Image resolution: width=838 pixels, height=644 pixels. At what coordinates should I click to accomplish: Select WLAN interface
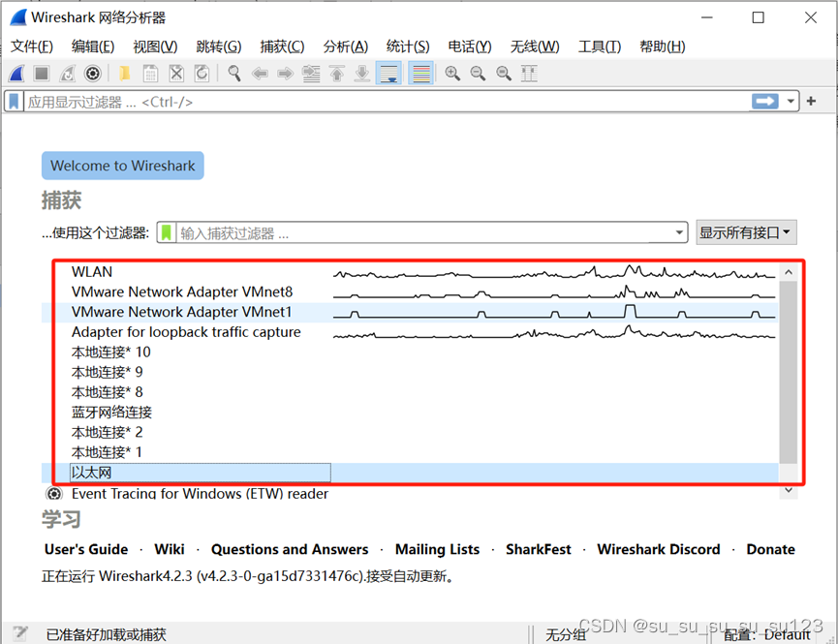410,272
